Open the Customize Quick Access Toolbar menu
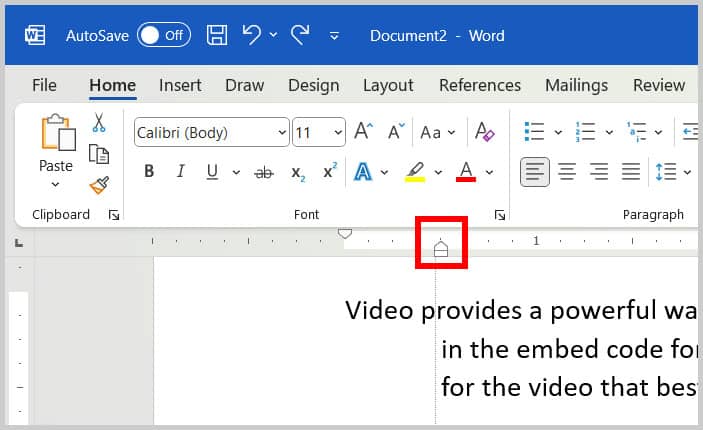This screenshot has width=703, height=430. tap(334, 35)
